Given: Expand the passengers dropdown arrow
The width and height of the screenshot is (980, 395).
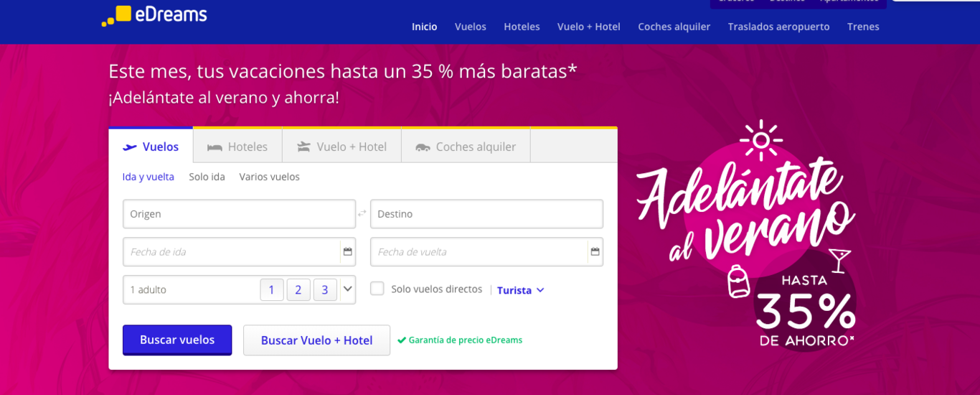Looking at the screenshot, I should point(347,289).
